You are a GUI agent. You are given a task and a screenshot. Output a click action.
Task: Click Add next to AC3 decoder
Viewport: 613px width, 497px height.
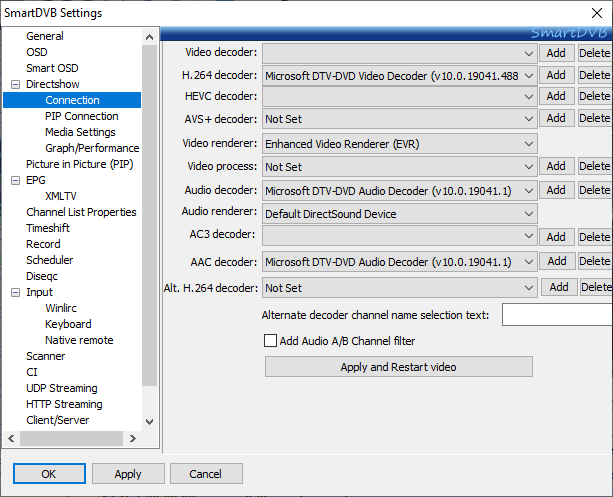[x=556, y=237]
